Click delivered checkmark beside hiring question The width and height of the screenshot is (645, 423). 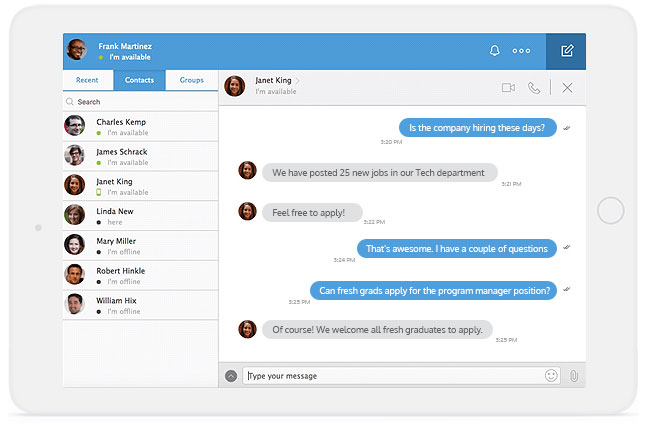coord(566,128)
